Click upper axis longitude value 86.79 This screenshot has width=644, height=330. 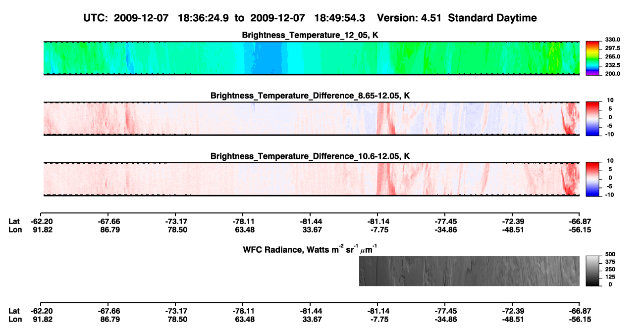pyautogui.click(x=109, y=230)
